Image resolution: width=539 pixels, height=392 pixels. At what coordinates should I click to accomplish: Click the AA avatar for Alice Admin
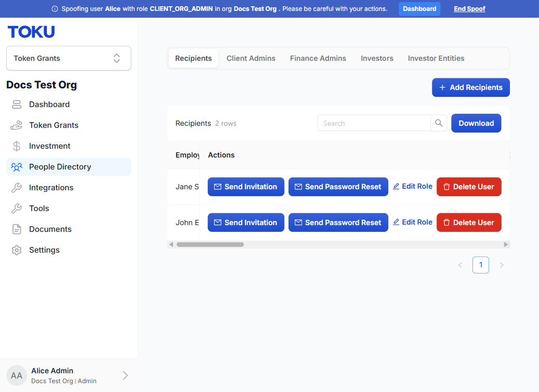(x=17, y=375)
